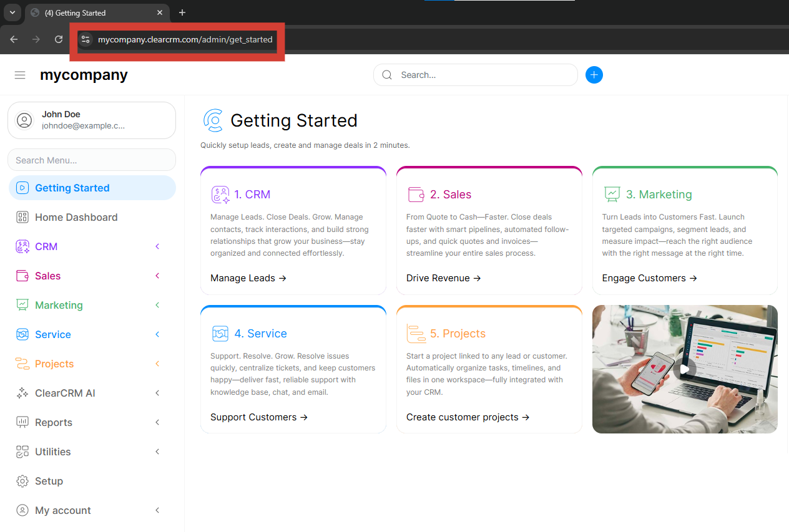Click the johndoe@example.c... email text
Viewport: 789px width, 532px height.
click(x=83, y=125)
